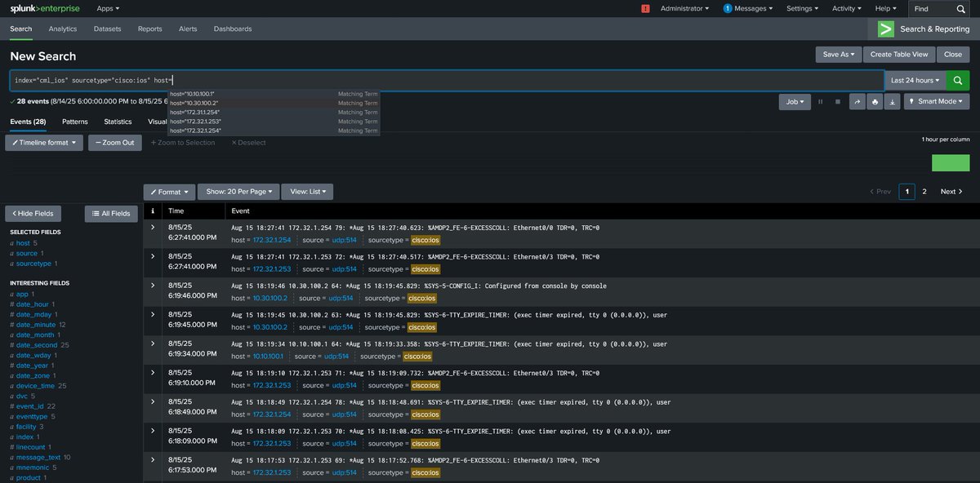
Task: Open the Messages menu
Action: pyautogui.click(x=748, y=8)
